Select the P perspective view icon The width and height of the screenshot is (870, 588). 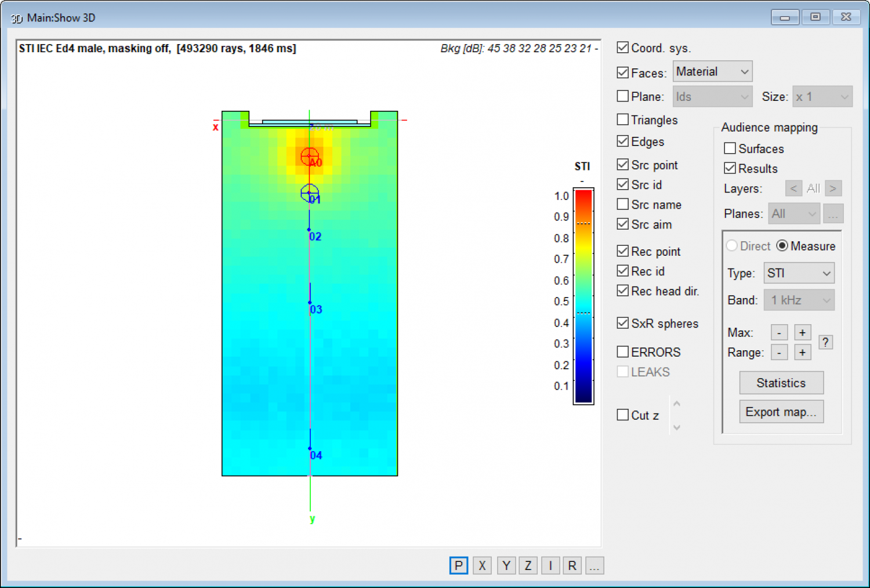point(458,565)
